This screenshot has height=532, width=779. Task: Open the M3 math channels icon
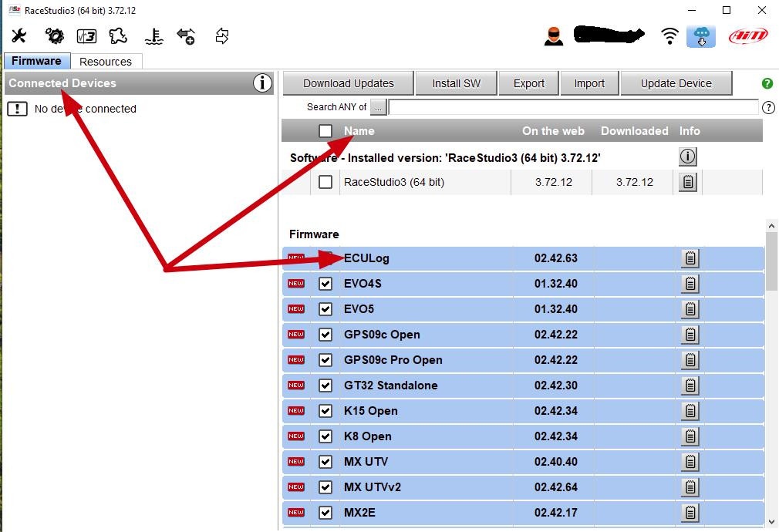(x=86, y=36)
